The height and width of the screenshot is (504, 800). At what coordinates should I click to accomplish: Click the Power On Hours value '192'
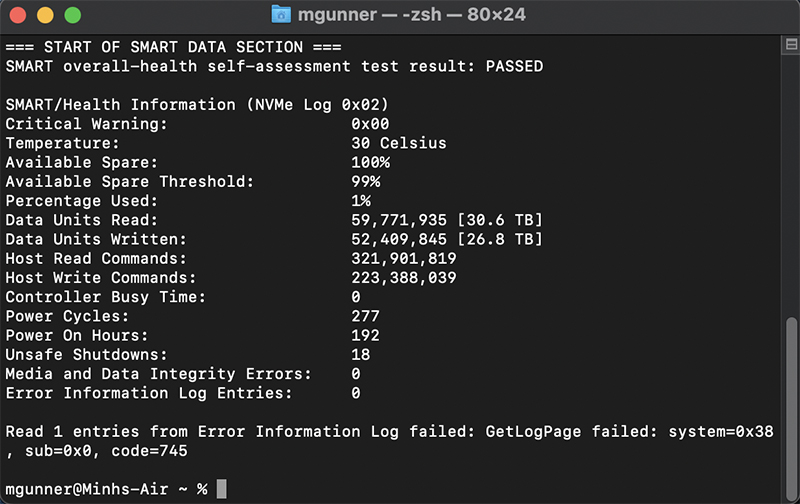[x=365, y=336]
